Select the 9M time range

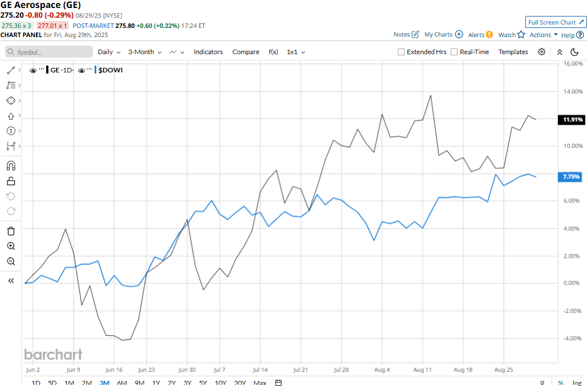(140, 383)
